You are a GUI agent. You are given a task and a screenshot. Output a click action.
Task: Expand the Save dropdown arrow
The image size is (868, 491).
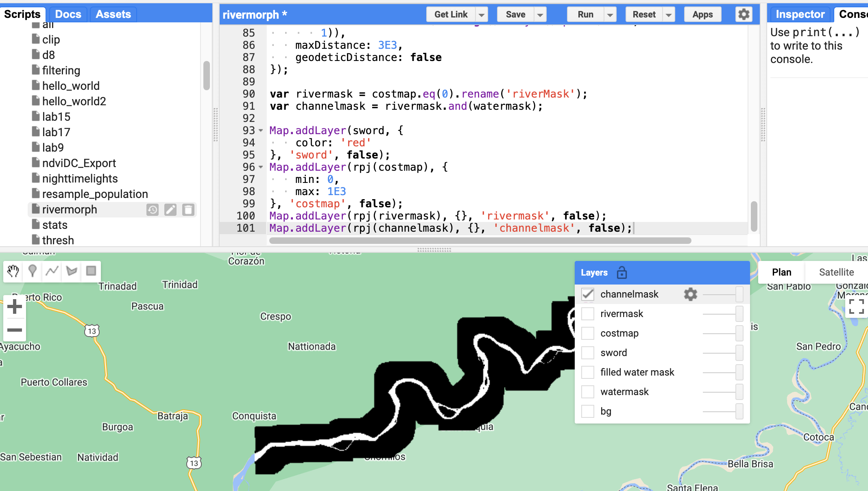(x=540, y=15)
